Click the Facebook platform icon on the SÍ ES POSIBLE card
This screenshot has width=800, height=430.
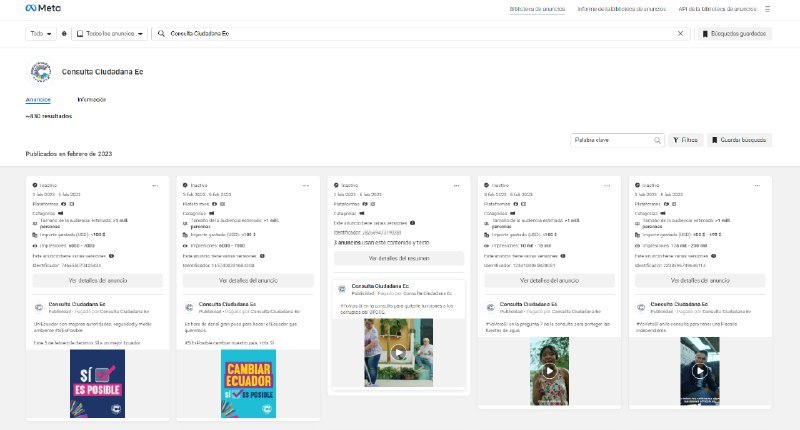[64, 204]
